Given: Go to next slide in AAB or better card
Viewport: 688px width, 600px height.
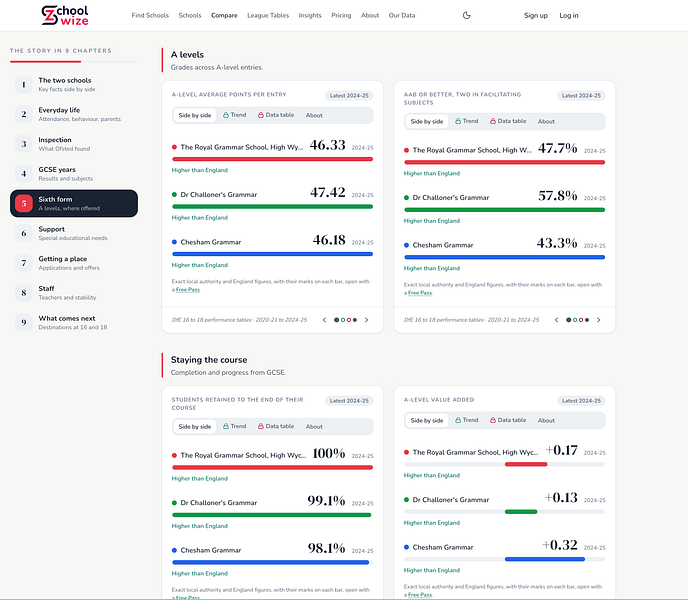Looking at the screenshot, I should tap(599, 320).
